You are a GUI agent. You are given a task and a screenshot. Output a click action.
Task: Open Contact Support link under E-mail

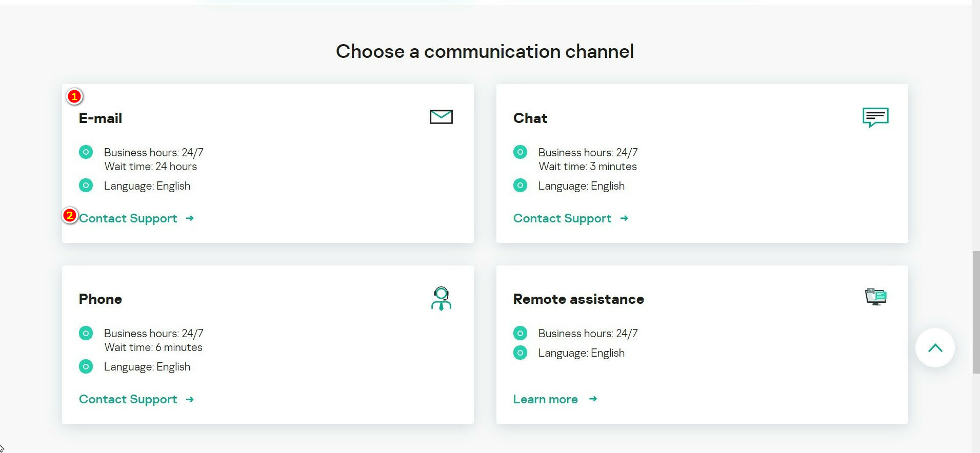pos(128,218)
